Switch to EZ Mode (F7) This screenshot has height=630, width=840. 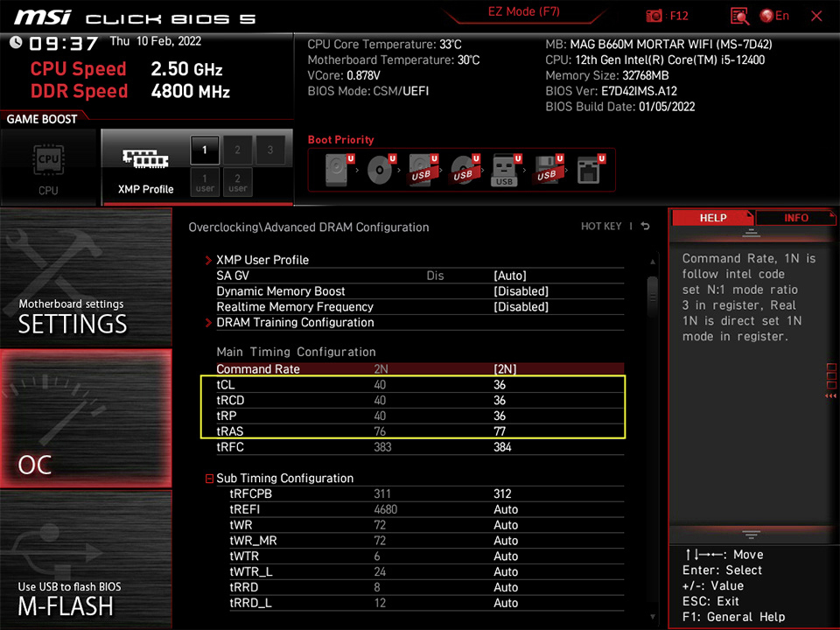523,12
